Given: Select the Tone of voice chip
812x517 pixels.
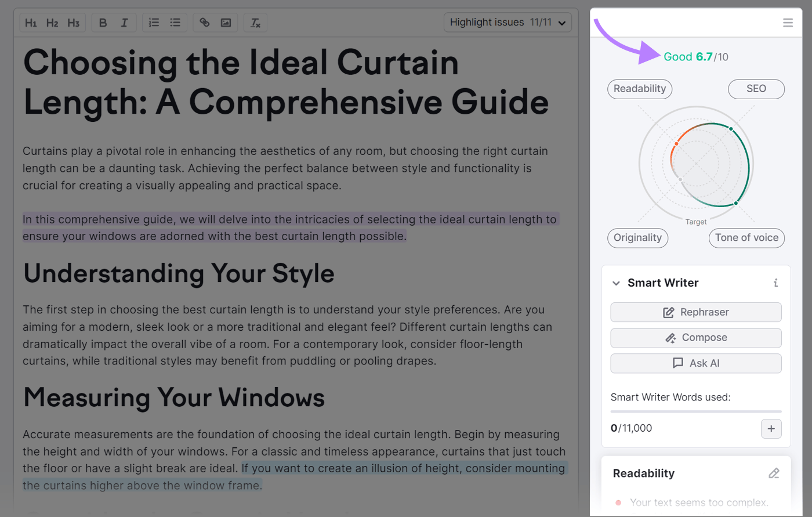Looking at the screenshot, I should click(746, 238).
